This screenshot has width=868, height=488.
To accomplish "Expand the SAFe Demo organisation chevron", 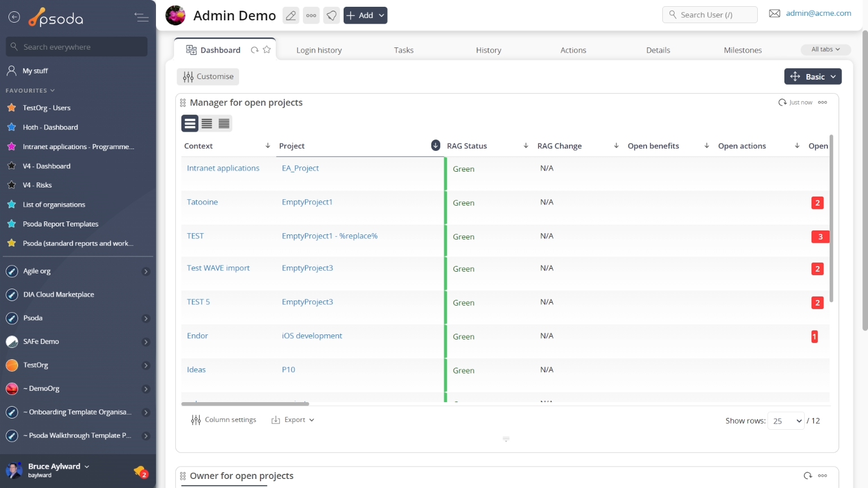I will [x=146, y=342].
